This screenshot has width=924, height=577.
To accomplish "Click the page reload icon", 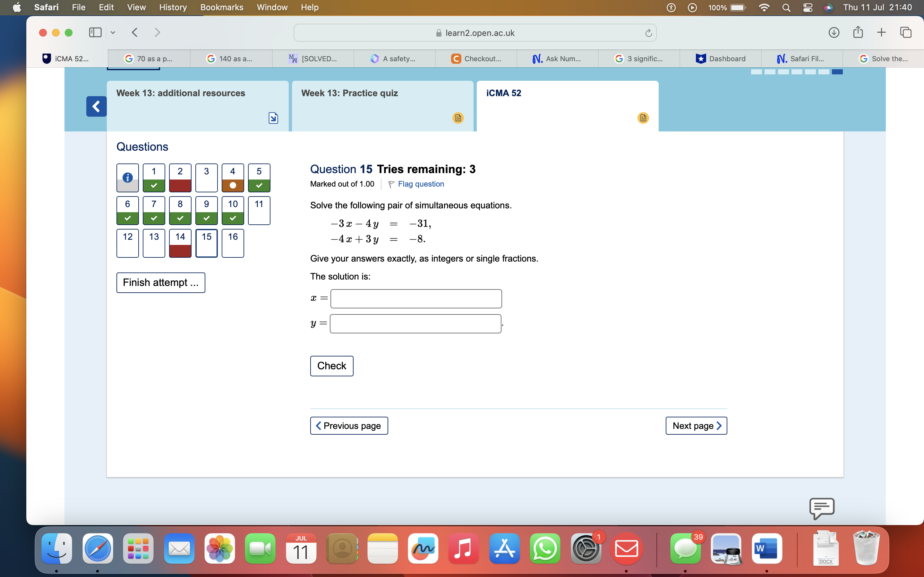I will point(648,33).
